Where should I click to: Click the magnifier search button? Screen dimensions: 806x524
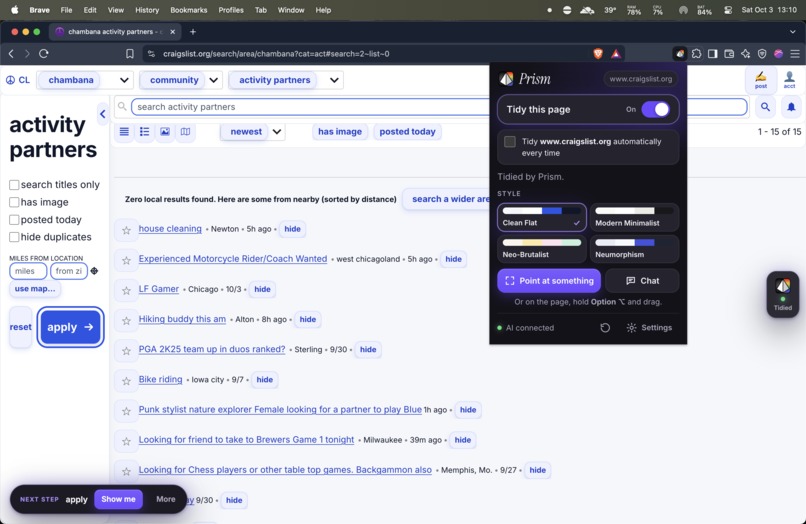[x=765, y=107]
